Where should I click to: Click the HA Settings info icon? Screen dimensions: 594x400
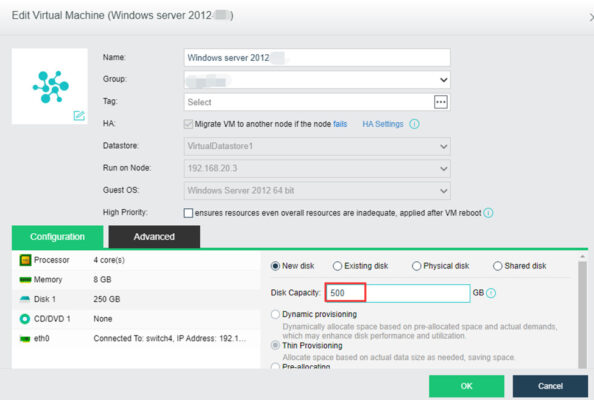point(414,124)
